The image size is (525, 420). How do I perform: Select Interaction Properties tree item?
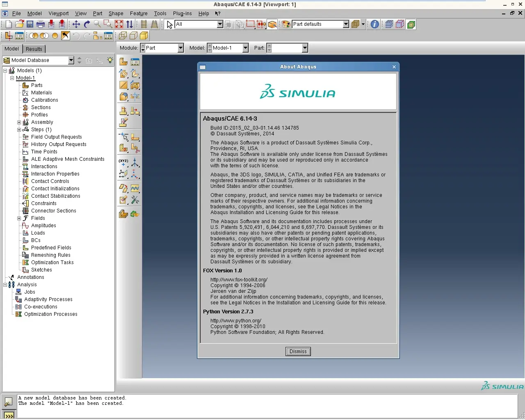(55, 174)
